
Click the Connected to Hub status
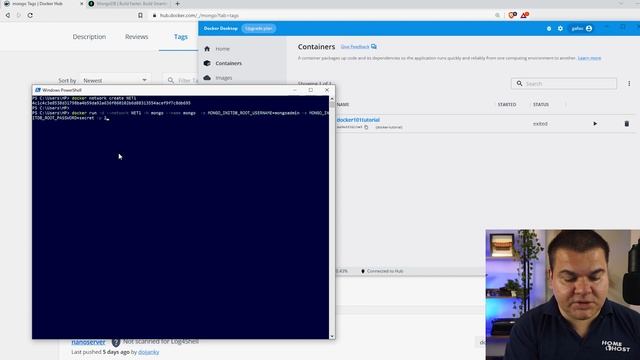[x=382, y=271]
